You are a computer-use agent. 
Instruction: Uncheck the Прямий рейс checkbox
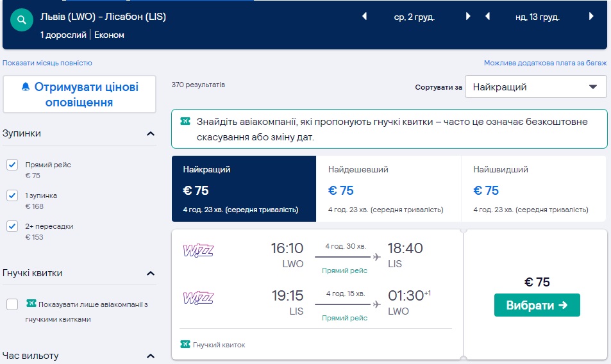point(12,165)
